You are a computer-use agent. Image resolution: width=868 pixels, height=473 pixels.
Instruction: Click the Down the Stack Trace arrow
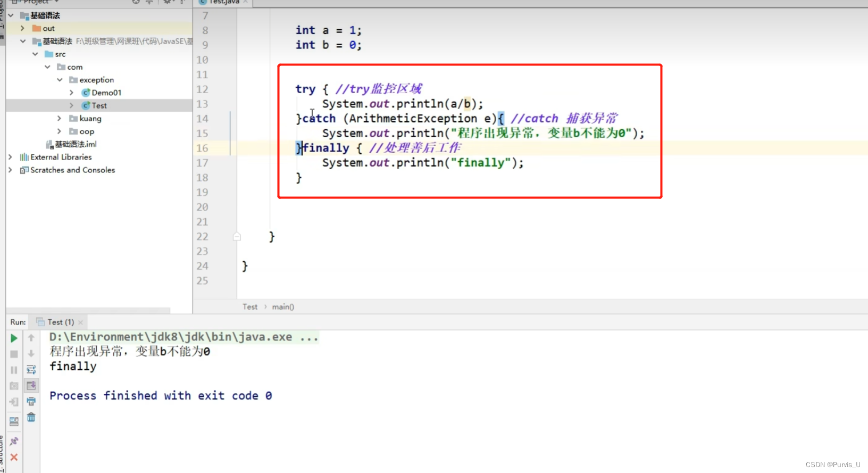[31, 354]
